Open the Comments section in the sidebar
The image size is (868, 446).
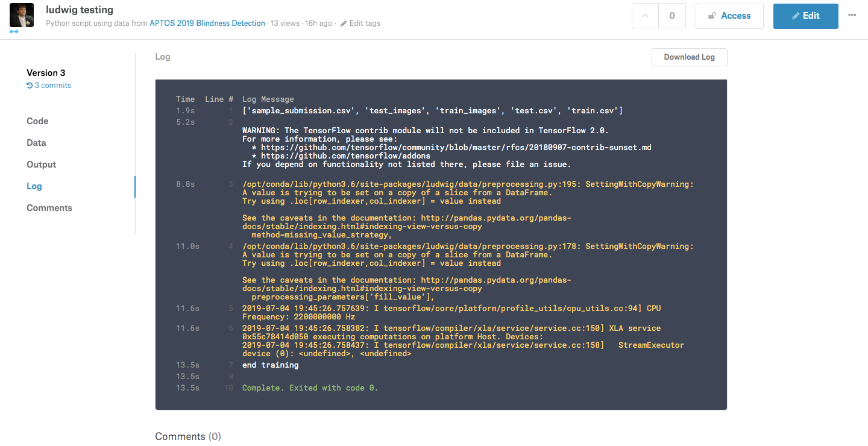point(49,207)
